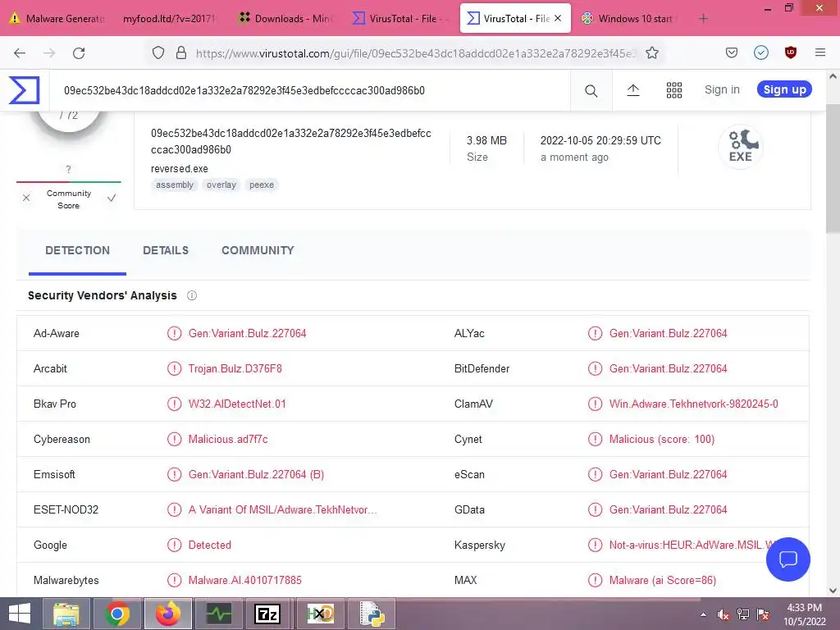Switch to myfood.ltd browser tab

[169, 18]
